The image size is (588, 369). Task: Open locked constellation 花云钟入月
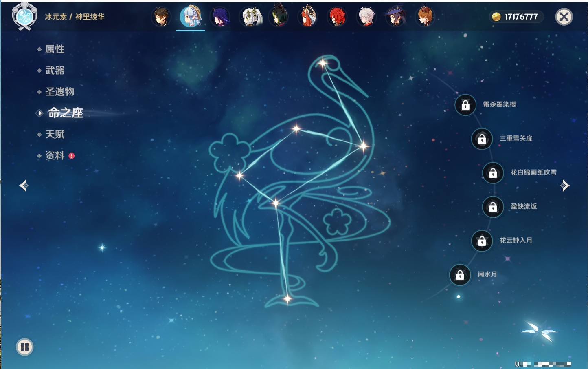pyautogui.click(x=482, y=241)
